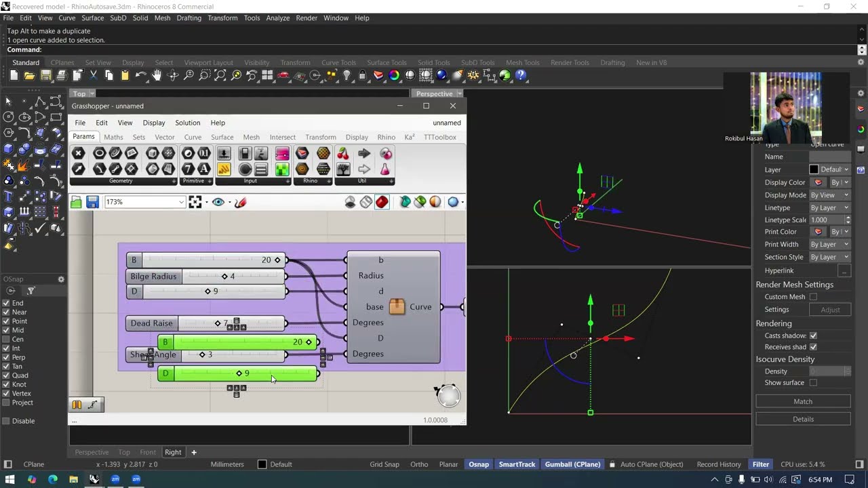
Task: Switch to the Curve Tools toolbar tab
Action: coord(338,62)
